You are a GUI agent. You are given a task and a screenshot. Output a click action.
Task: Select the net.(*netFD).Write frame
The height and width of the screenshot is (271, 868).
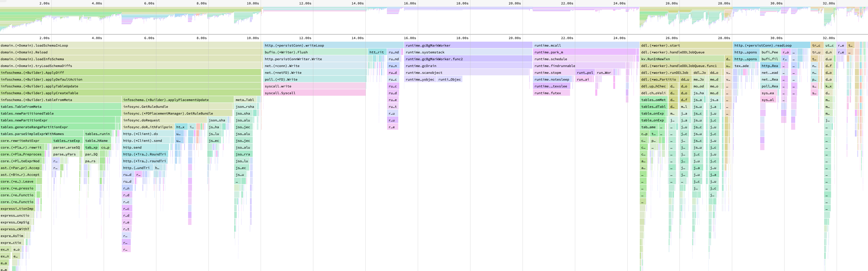pyautogui.click(x=315, y=72)
